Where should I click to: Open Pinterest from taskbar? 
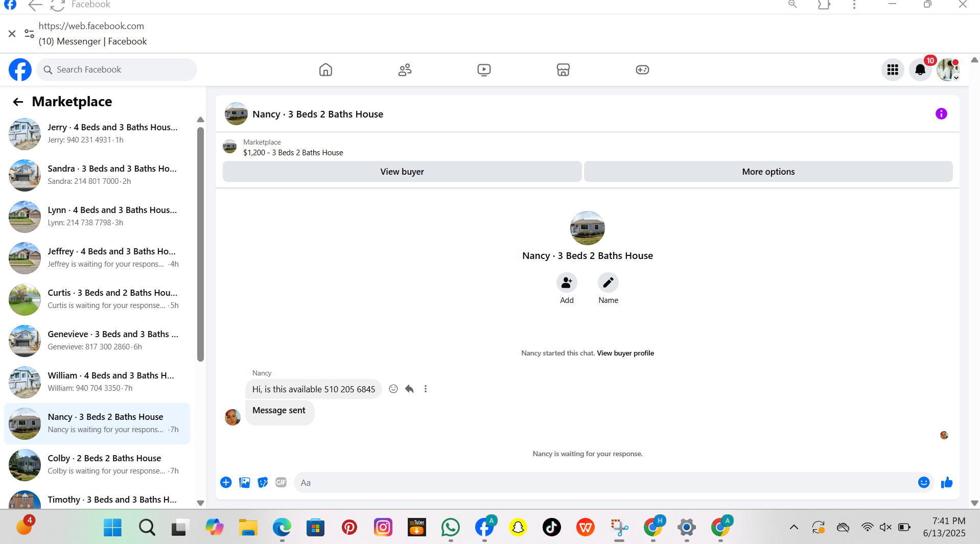[x=349, y=527]
